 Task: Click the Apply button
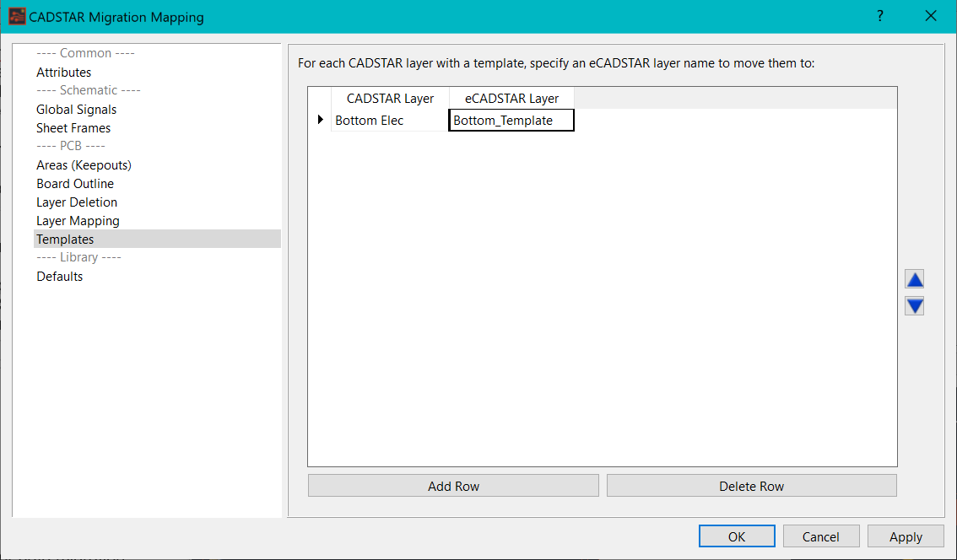click(x=906, y=537)
